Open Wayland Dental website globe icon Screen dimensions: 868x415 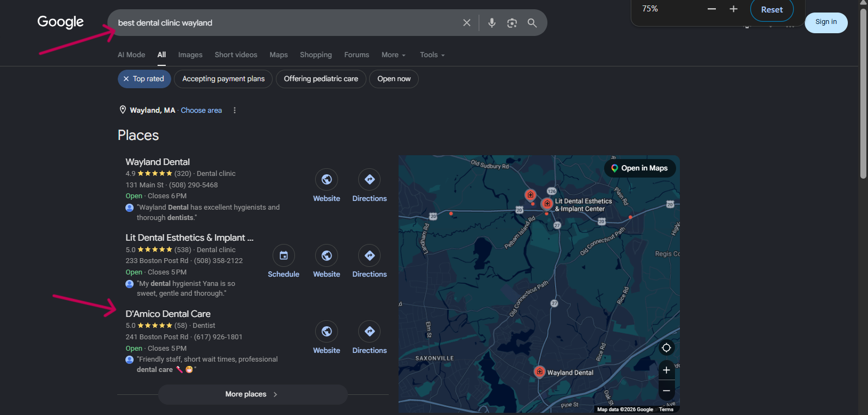(x=327, y=180)
